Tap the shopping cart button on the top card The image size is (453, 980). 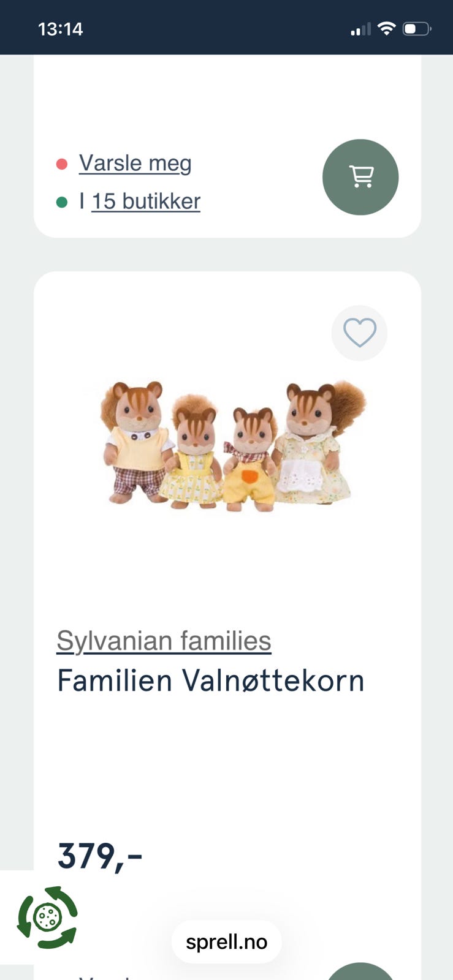[360, 177]
